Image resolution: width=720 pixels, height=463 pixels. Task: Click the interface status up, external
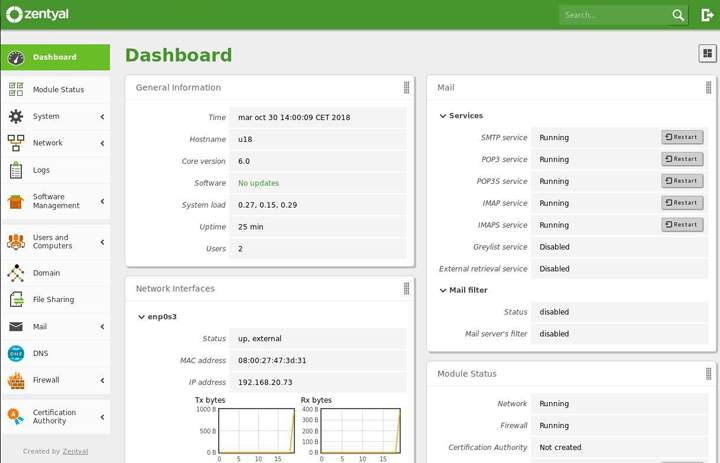259,339
